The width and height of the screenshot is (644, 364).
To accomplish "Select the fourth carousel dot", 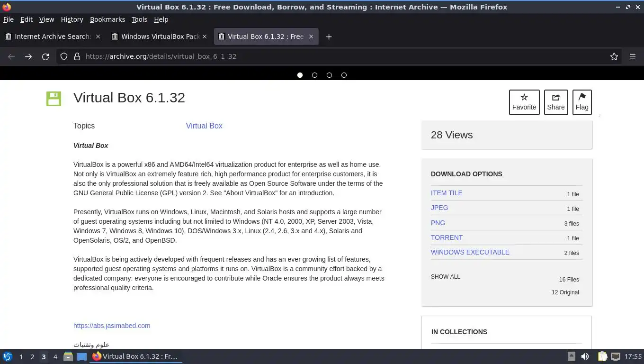I will (x=344, y=75).
